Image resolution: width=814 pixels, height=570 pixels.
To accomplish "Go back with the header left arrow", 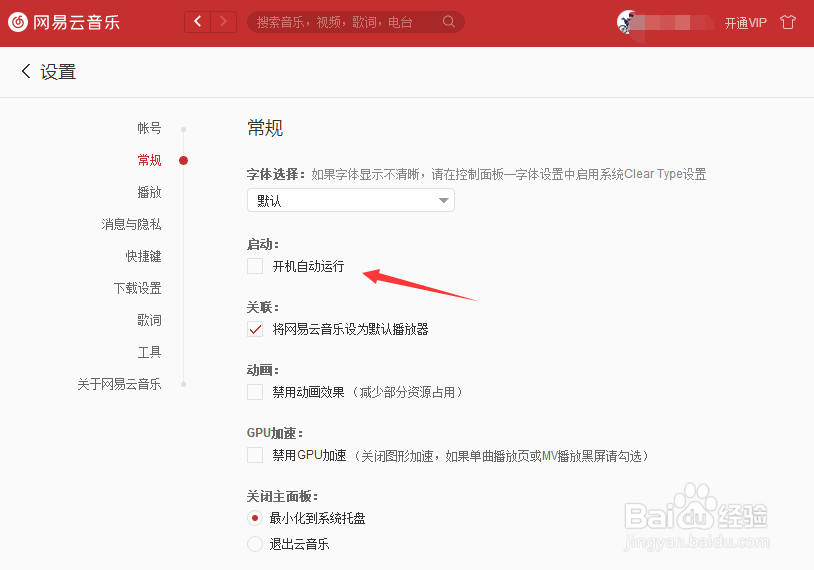I will (x=197, y=22).
